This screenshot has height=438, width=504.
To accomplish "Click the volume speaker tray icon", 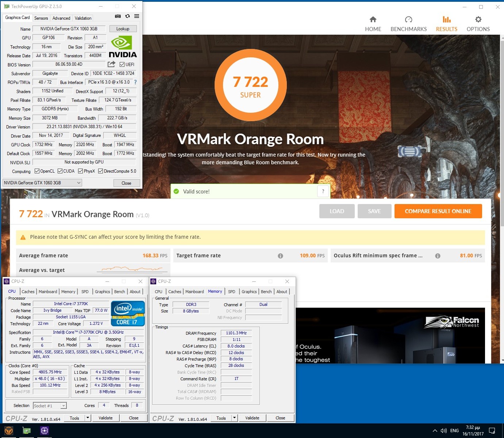I will point(444,431).
